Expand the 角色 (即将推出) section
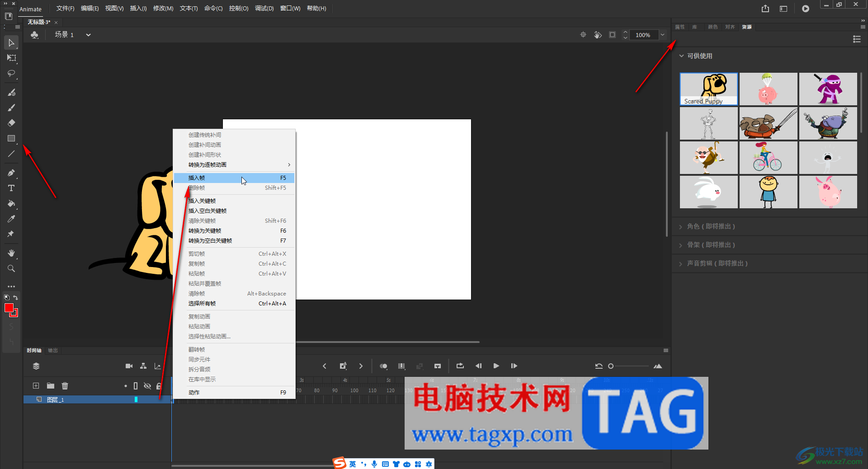 point(680,227)
